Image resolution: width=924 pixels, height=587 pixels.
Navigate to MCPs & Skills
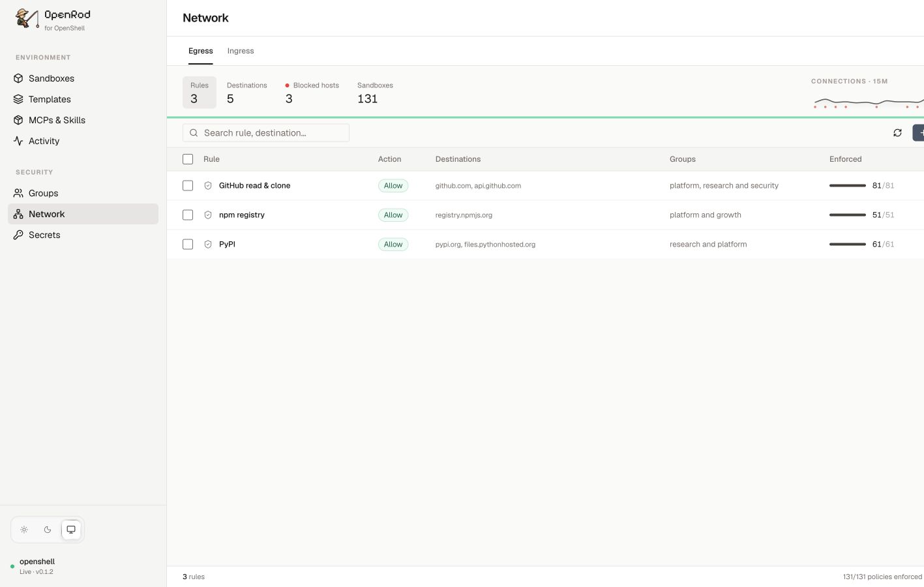[83, 120]
